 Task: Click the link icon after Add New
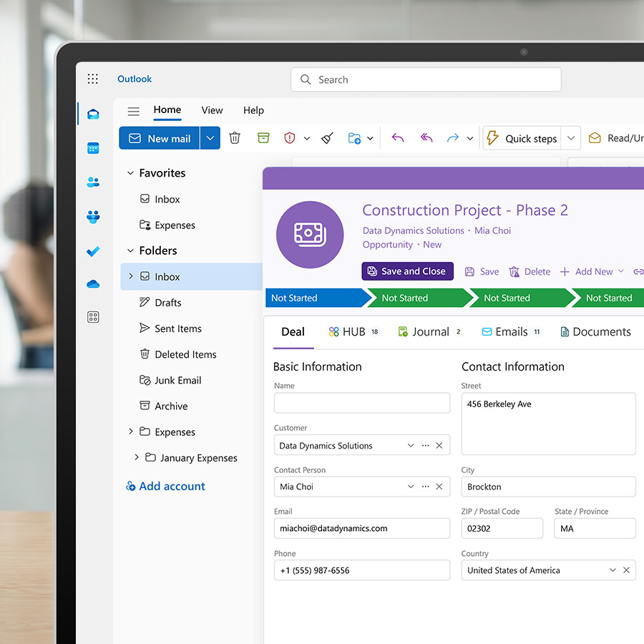638,271
